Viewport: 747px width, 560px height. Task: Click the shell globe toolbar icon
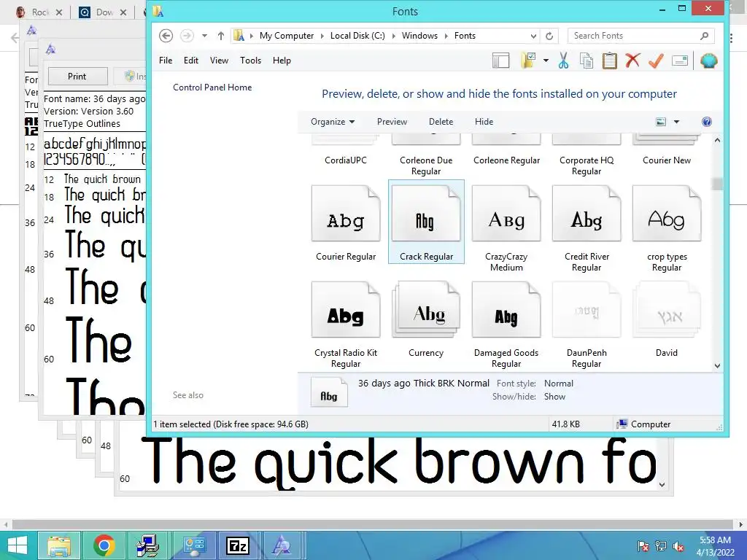click(x=709, y=61)
